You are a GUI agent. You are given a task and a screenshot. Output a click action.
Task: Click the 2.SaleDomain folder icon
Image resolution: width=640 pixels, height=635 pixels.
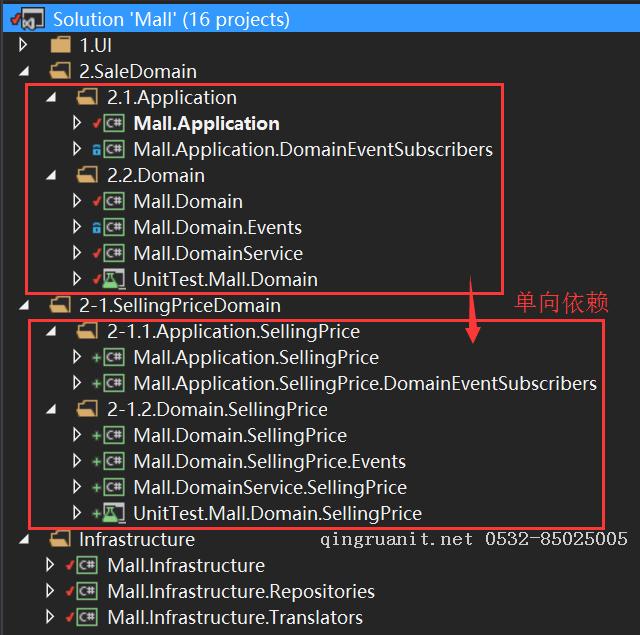[60, 71]
